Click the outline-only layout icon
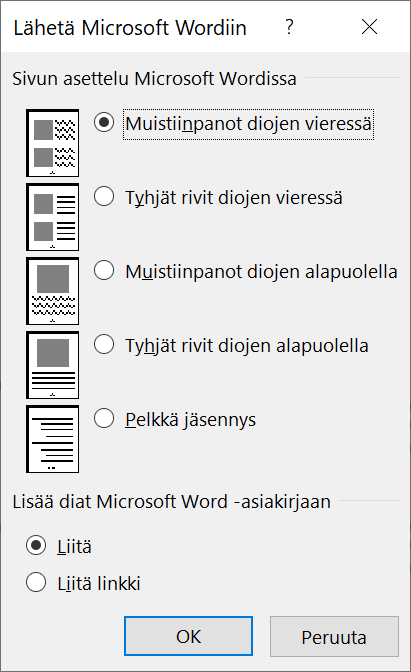The image size is (411, 672). (x=53, y=439)
